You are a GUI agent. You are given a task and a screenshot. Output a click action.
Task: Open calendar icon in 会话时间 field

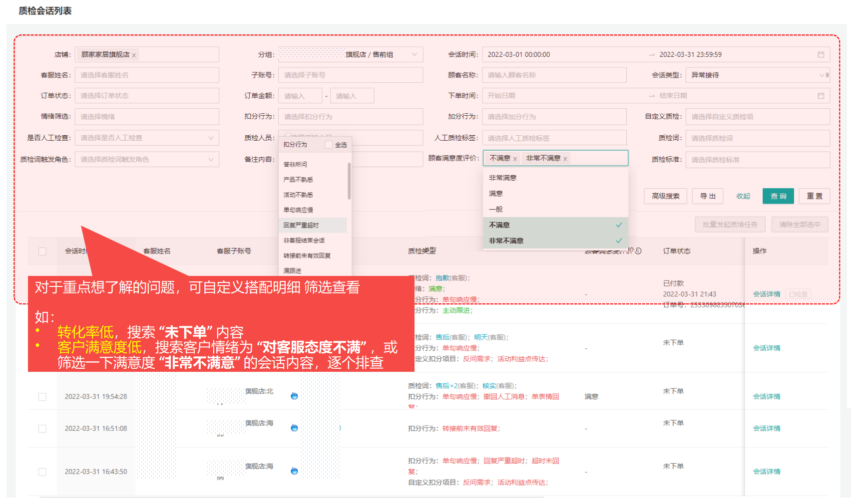[x=821, y=54]
